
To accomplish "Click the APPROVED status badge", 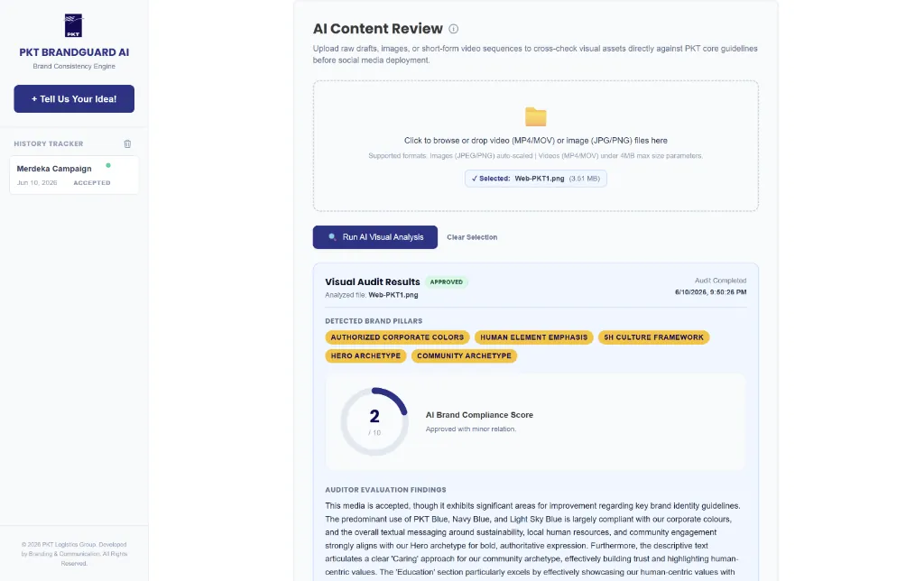I will pyautogui.click(x=446, y=282).
